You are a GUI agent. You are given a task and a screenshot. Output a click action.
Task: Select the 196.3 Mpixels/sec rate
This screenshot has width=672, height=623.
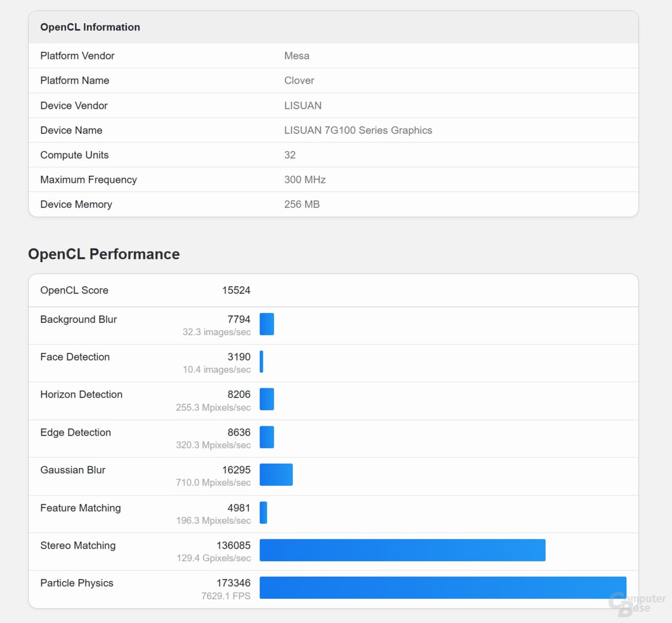click(x=213, y=520)
